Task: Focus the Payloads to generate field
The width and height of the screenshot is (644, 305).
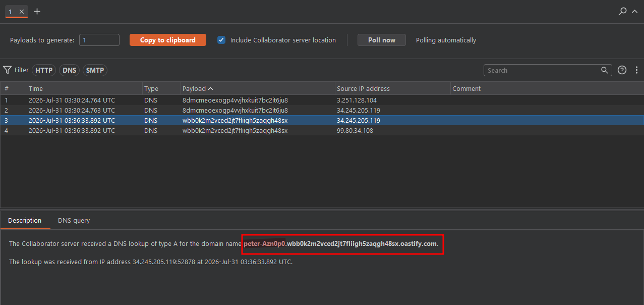Action: (99, 40)
